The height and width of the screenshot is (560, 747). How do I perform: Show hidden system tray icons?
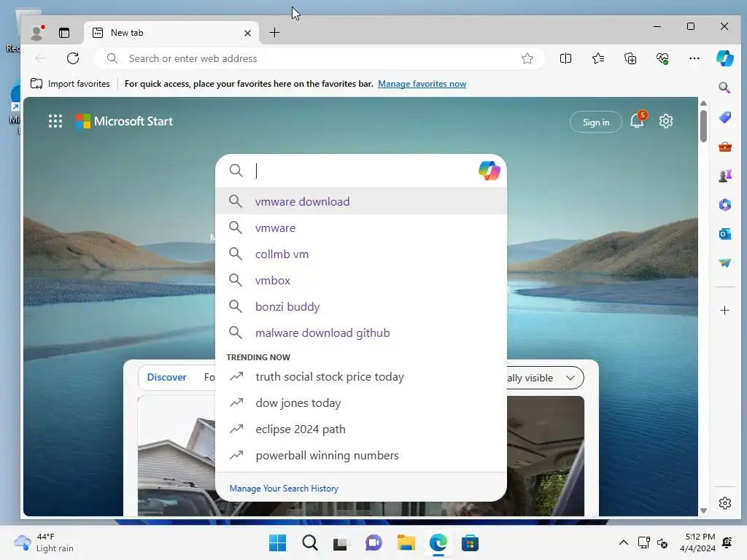(623, 542)
